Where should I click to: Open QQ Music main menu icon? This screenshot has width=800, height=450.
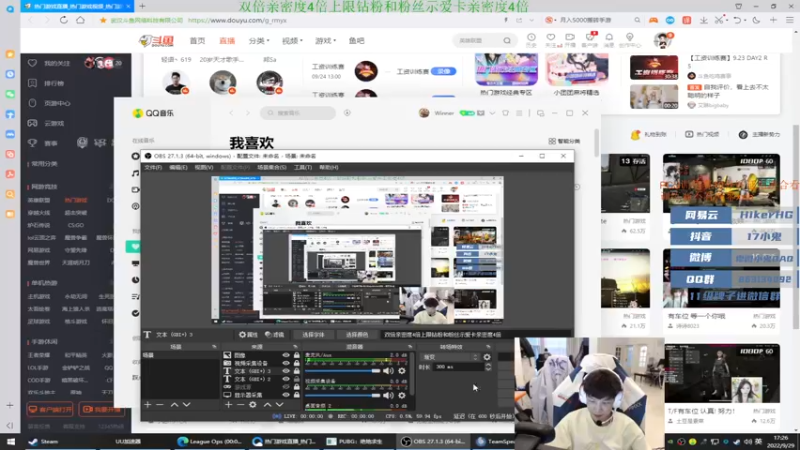[x=519, y=113]
